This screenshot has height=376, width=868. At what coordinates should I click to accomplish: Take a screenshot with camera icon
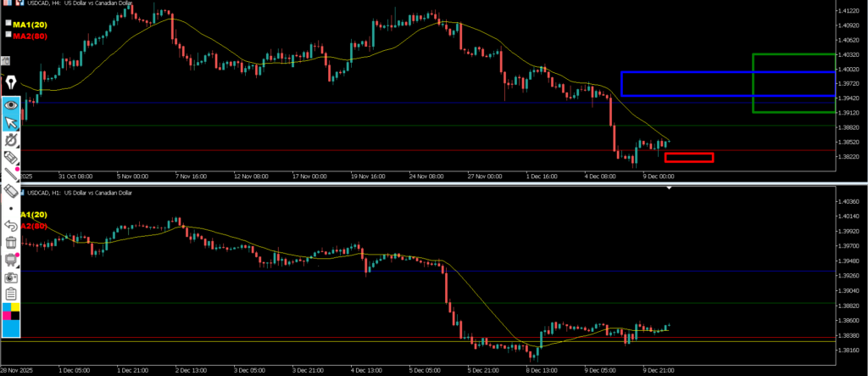[11, 278]
